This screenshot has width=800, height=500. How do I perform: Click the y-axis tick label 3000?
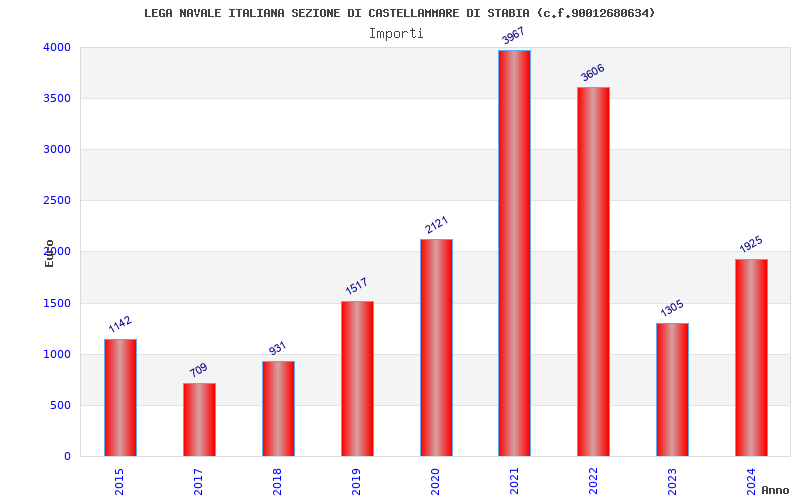click(57, 149)
